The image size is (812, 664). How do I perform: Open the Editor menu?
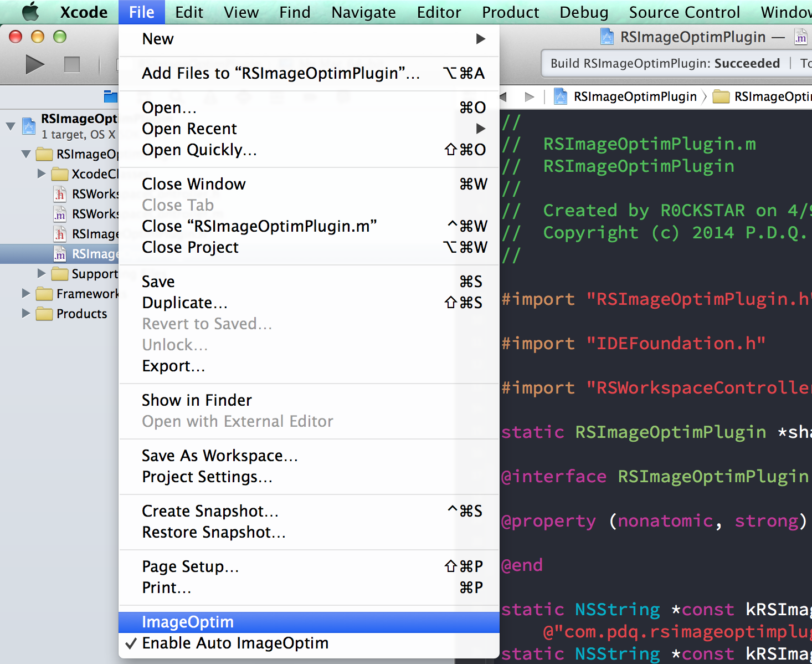(x=439, y=12)
